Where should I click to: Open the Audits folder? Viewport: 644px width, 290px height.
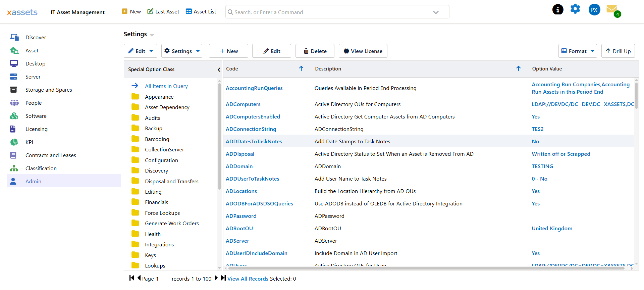153,118
